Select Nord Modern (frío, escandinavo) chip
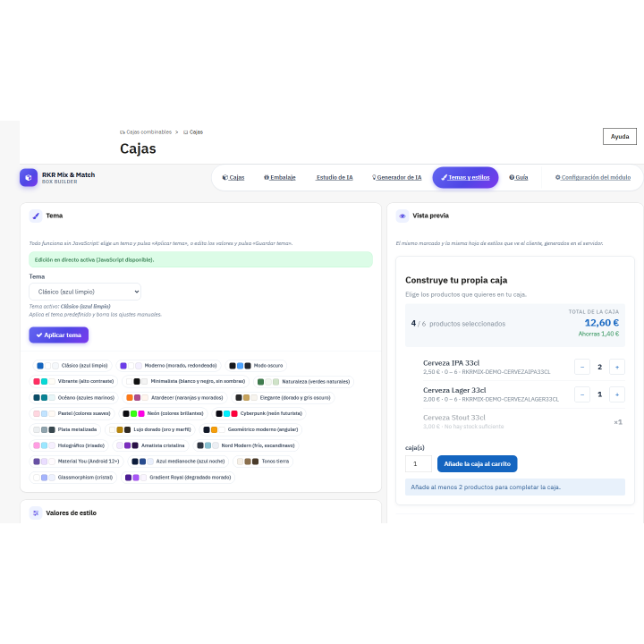Image resolution: width=644 pixels, height=644 pixels. [246, 445]
